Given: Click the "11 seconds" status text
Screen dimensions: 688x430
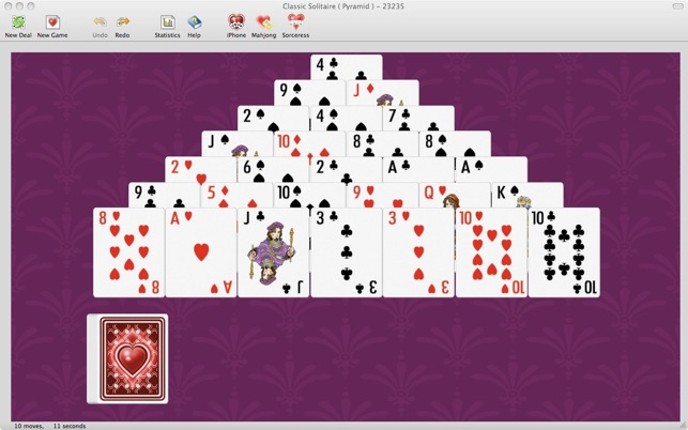Looking at the screenshot, I should pos(69,426).
